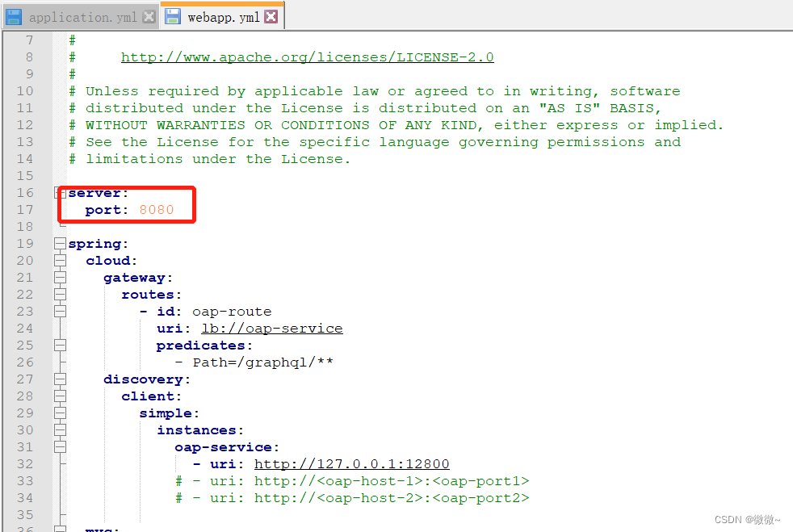Collapse the instances: section fold box
793x532 pixels.
coord(61,429)
